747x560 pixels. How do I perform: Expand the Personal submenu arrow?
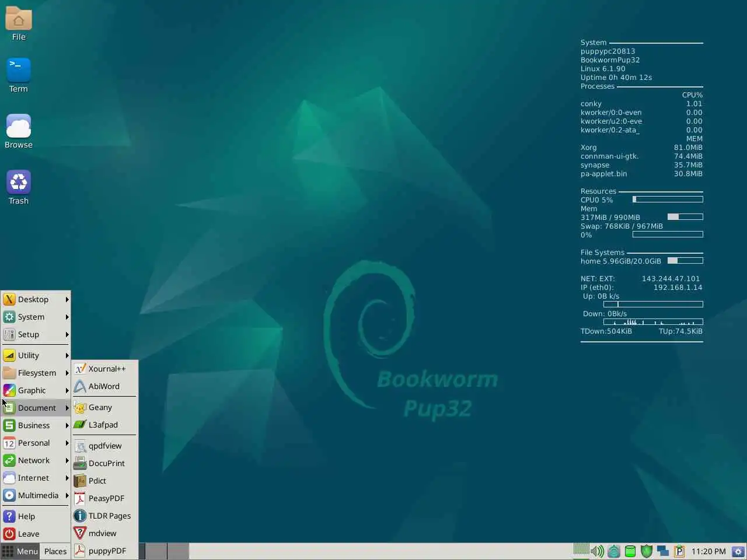click(67, 443)
